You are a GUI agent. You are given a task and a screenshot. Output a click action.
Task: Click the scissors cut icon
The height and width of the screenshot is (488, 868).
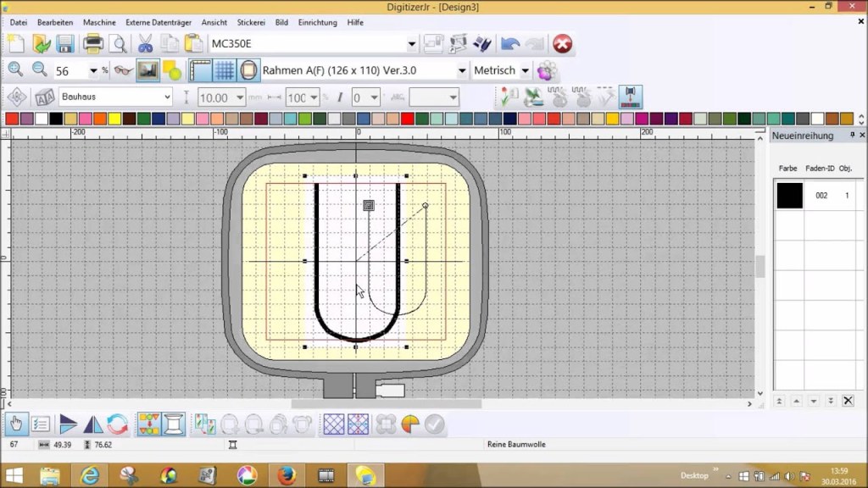(x=145, y=43)
